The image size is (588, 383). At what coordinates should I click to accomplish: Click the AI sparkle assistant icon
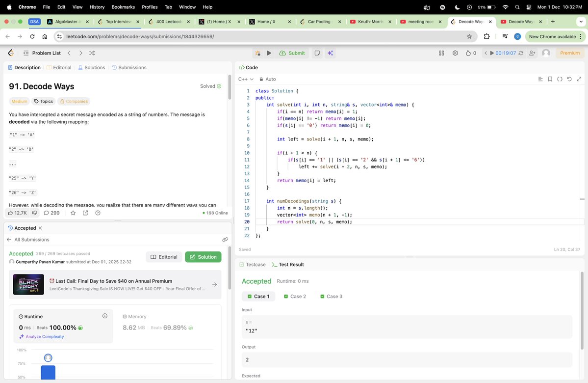tap(330, 53)
